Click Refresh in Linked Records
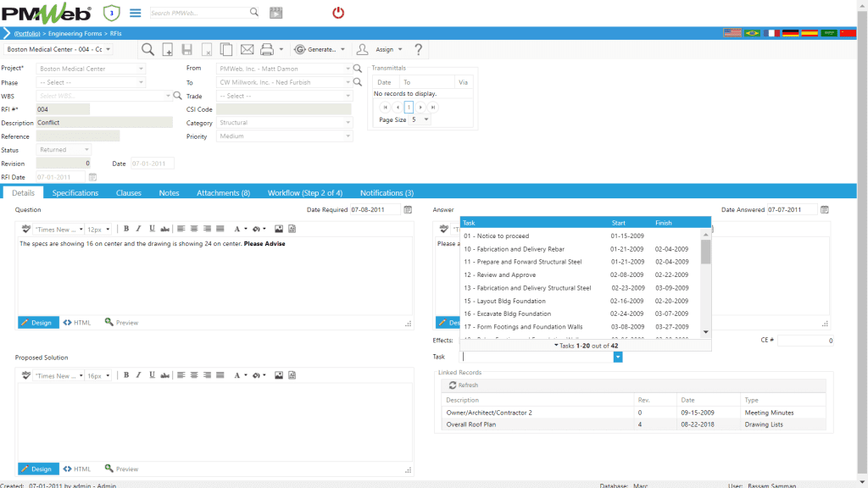 (464, 385)
